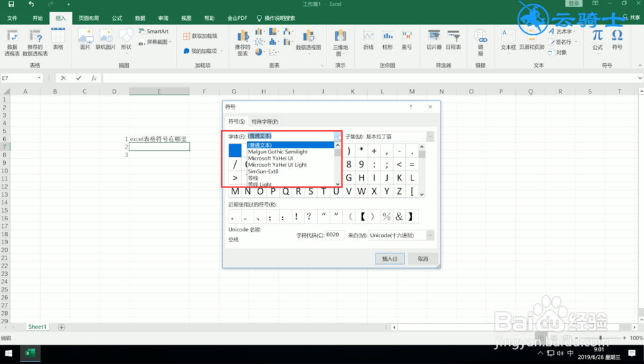
Task: Click the 图片 insert picture icon
Action: pos(85,39)
